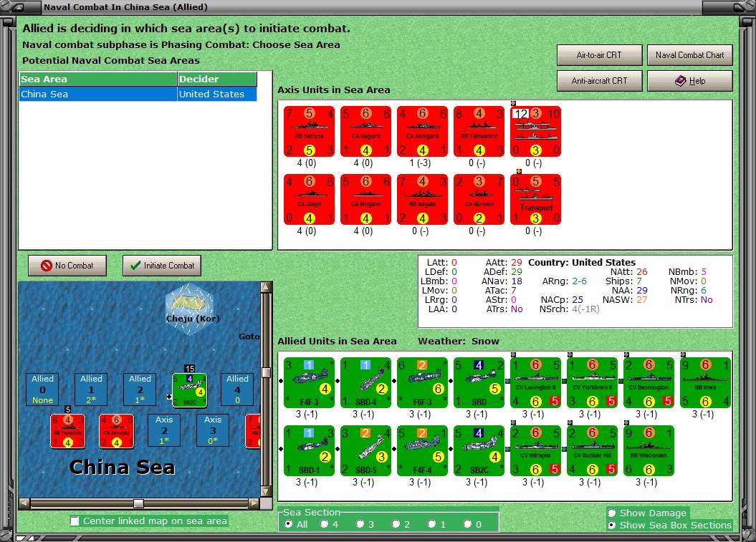
Task: Select the BB Nagato battleship counter
Action: pos(422,200)
